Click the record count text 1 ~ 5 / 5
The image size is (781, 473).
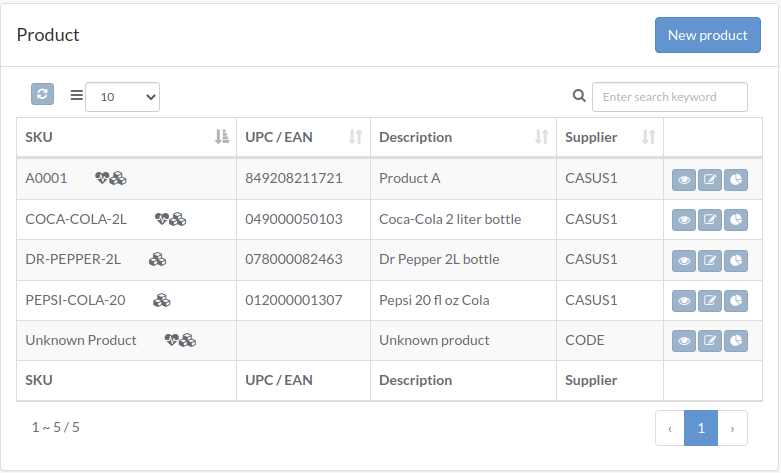(x=56, y=427)
